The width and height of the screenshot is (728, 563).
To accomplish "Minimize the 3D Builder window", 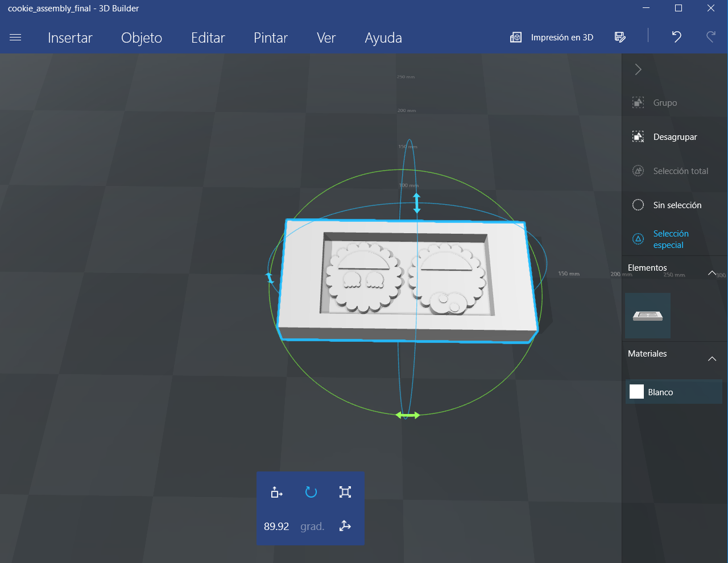I will click(646, 8).
